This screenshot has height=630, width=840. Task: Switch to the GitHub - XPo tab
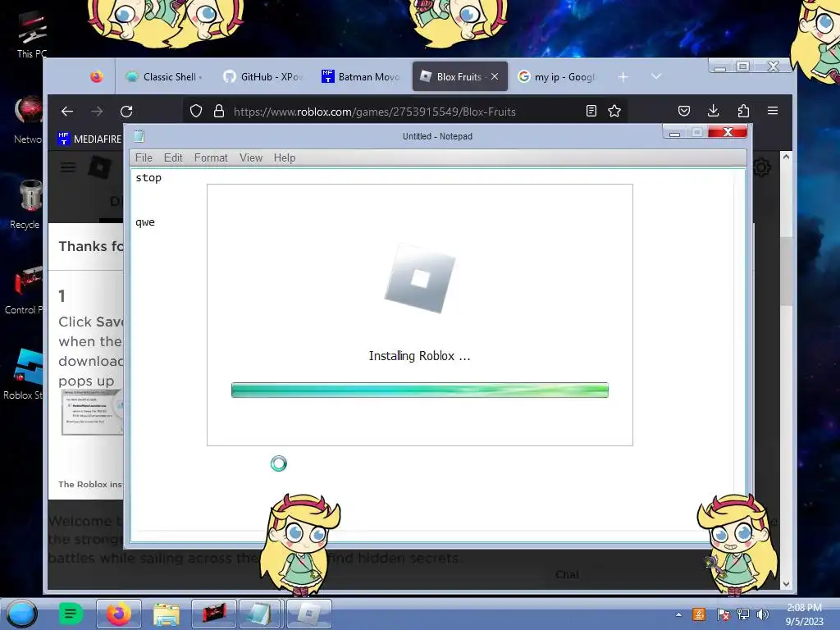click(262, 76)
